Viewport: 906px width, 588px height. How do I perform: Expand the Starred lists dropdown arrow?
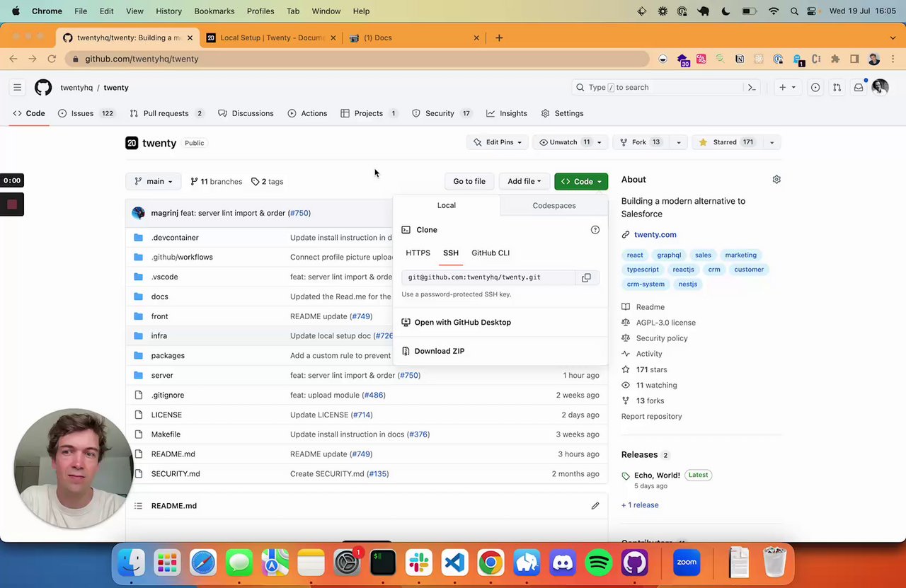(x=772, y=142)
